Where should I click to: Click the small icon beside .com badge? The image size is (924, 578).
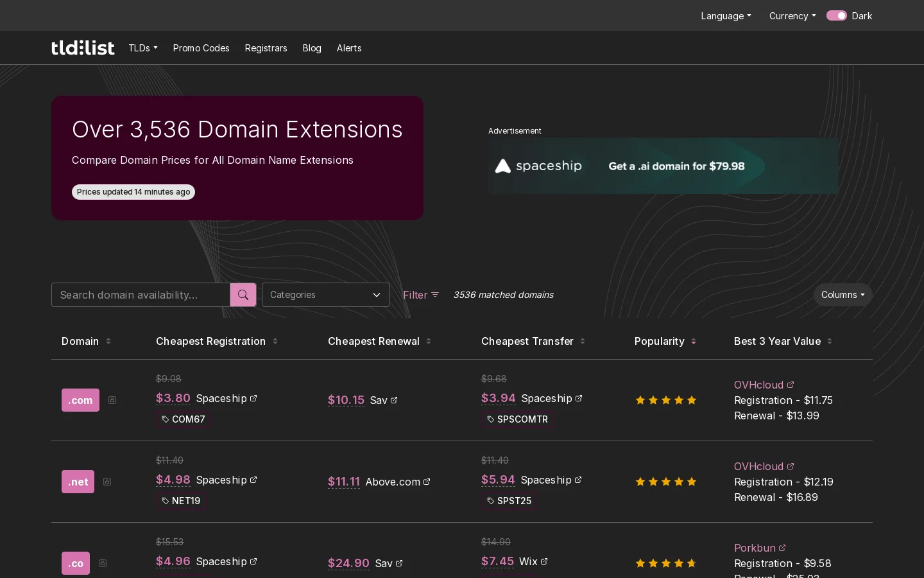coord(112,400)
